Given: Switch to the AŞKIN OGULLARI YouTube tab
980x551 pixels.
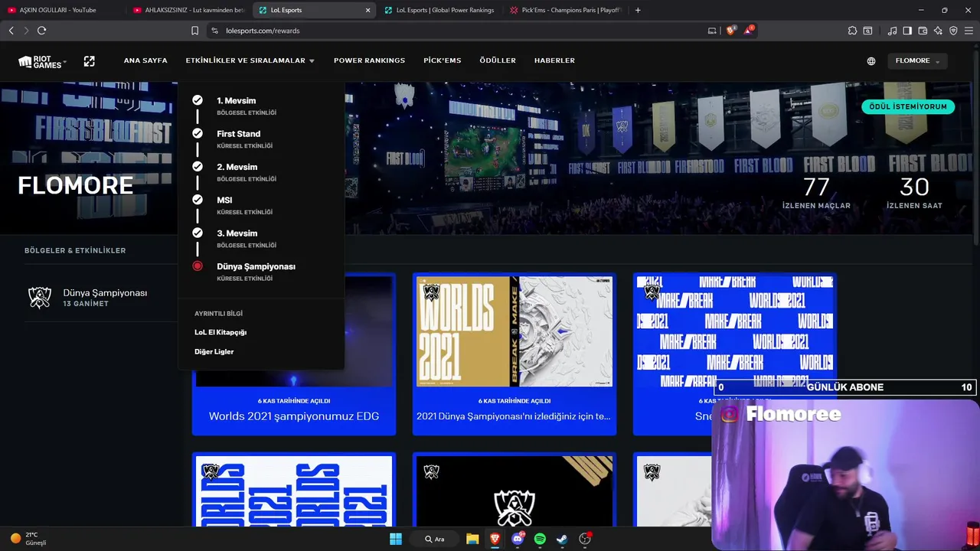Looking at the screenshot, I should pos(61,10).
